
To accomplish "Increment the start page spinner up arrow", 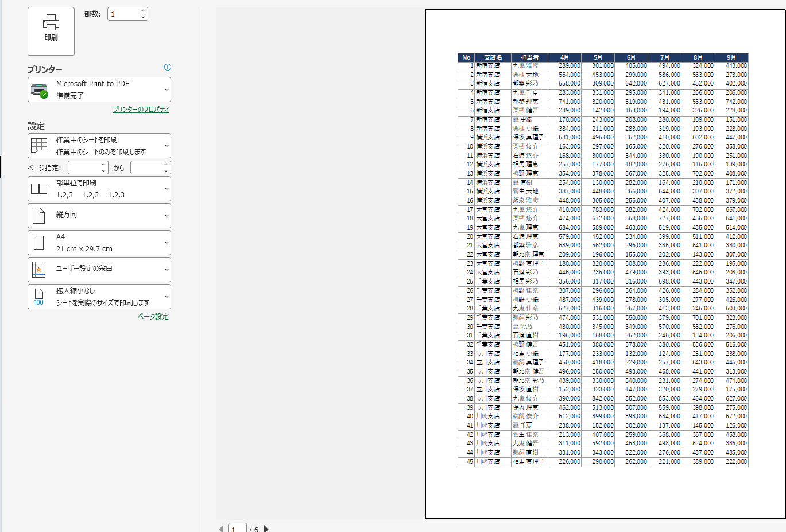I will pyautogui.click(x=104, y=165).
